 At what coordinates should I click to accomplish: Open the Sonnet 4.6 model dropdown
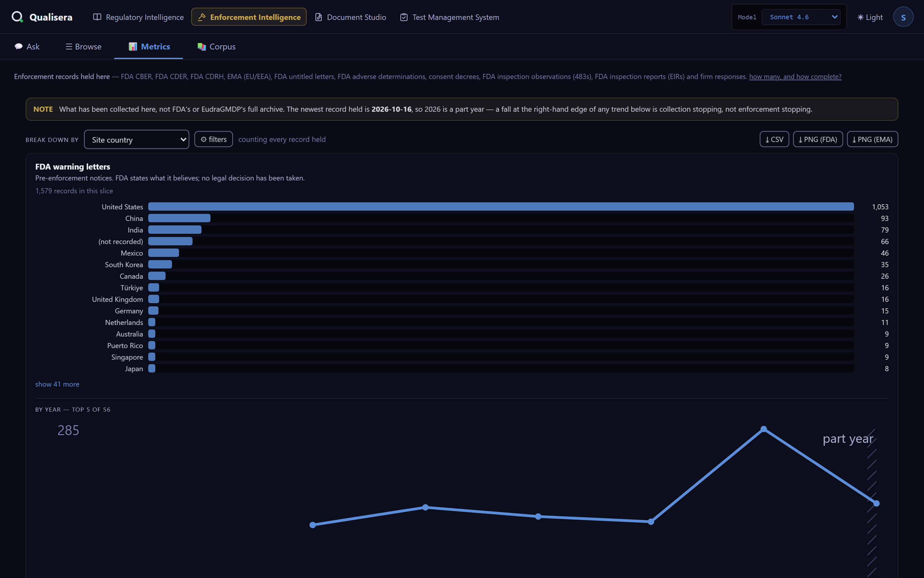[x=801, y=17]
